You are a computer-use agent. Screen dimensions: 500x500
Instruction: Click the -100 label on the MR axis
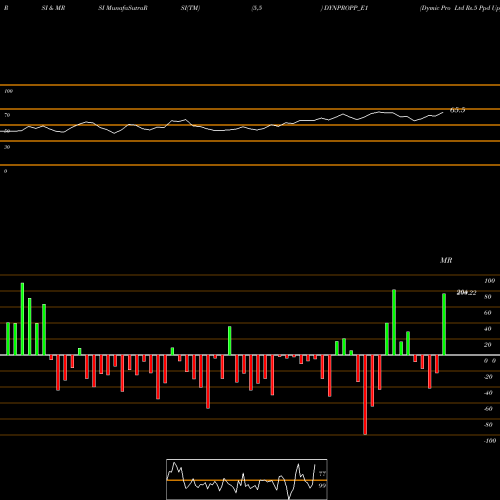[489, 441]
